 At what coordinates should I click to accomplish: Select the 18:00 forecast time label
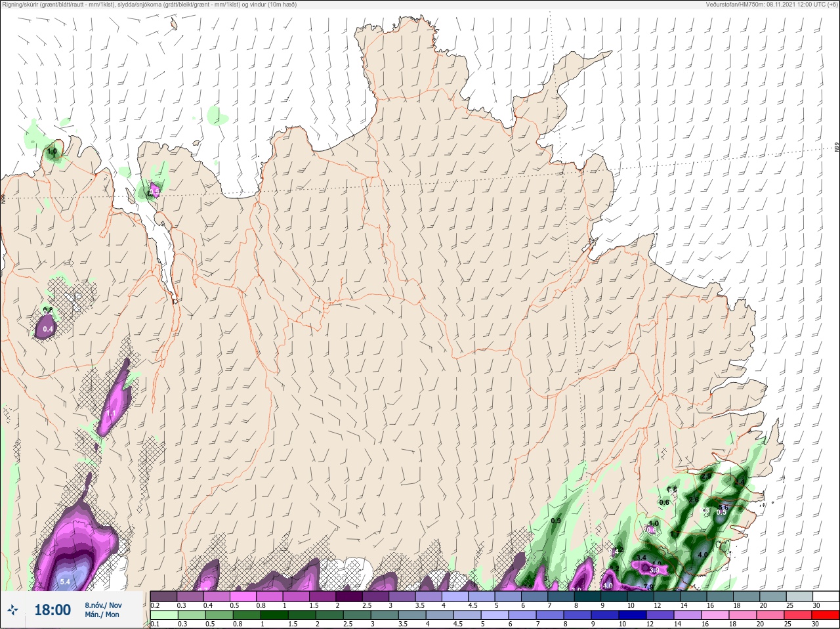coord(52,610)
